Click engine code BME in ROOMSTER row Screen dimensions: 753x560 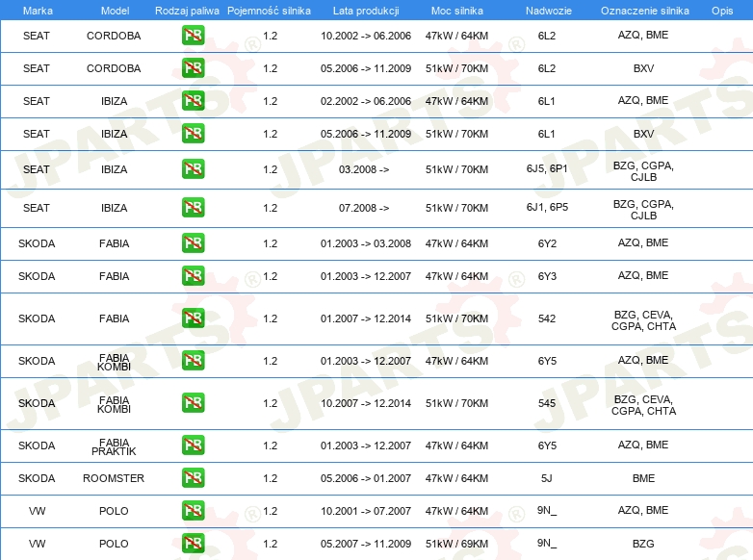(x=643, y=478)
